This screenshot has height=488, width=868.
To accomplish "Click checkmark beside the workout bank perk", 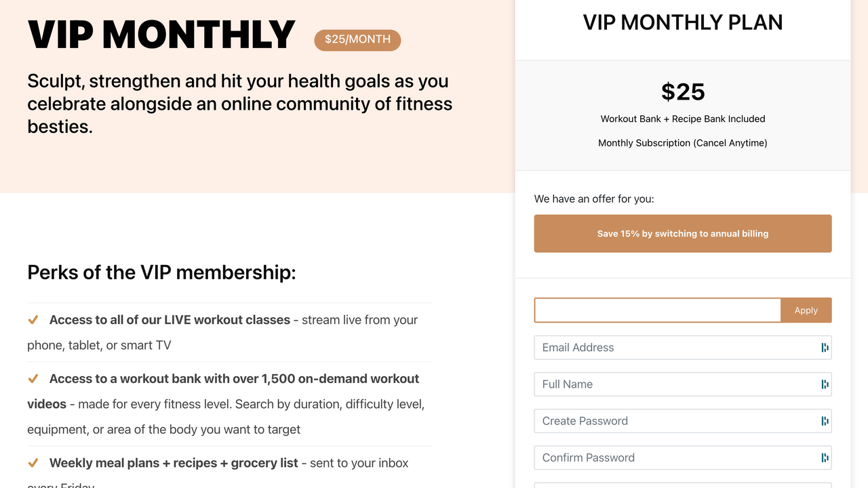I will (x=33, y=379).
